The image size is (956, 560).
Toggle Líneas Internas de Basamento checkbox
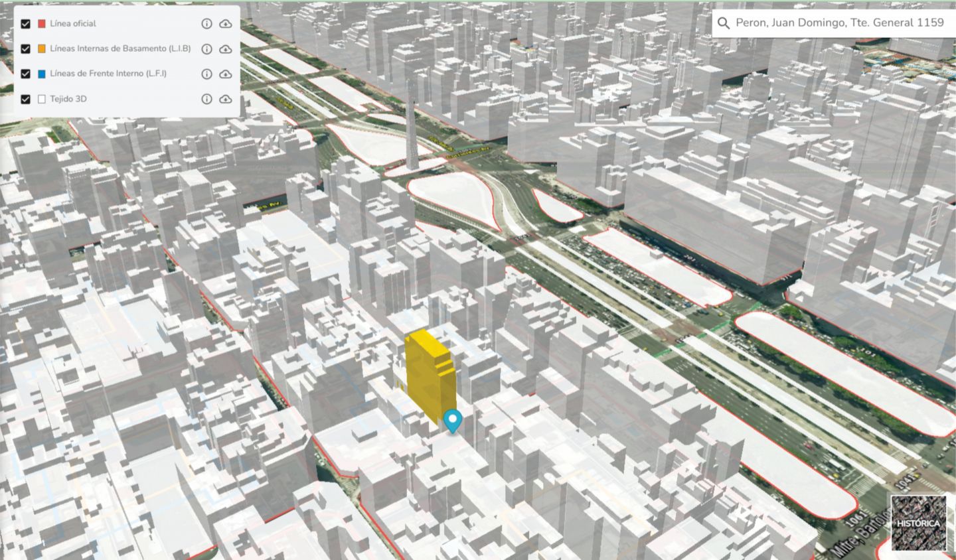tap(25, 49)
